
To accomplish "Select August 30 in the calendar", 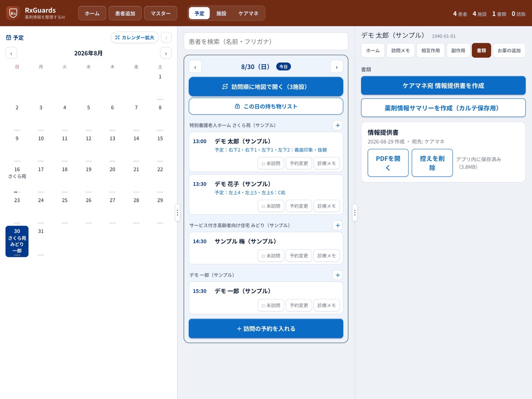I will point(17,241).
